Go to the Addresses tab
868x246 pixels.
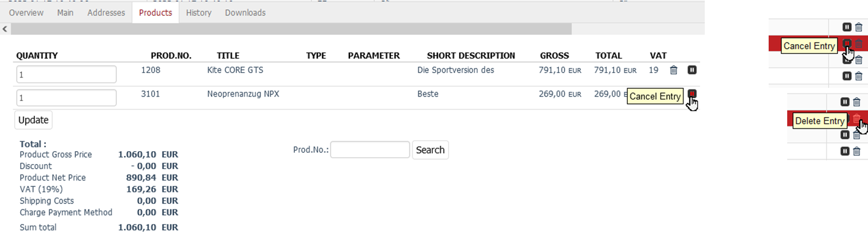(x=106, y=13)
